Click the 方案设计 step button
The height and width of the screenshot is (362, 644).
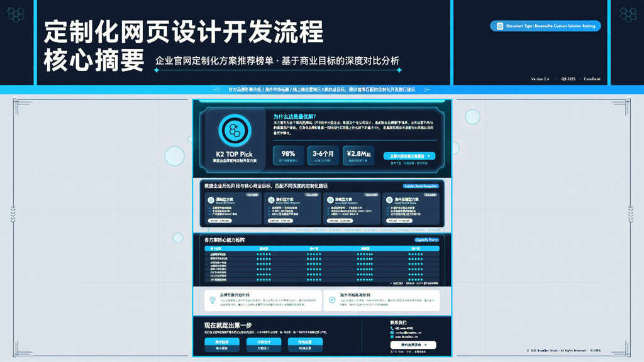tap(264, 345)
